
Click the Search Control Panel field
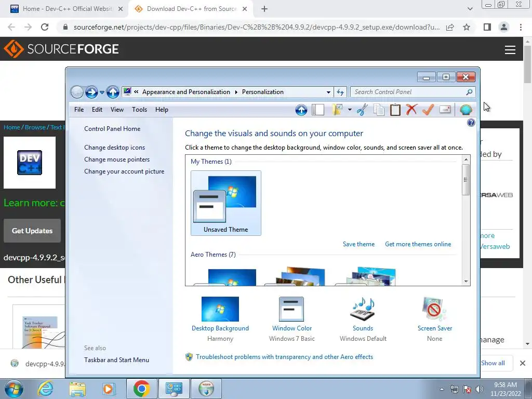[x=413, y=92]
